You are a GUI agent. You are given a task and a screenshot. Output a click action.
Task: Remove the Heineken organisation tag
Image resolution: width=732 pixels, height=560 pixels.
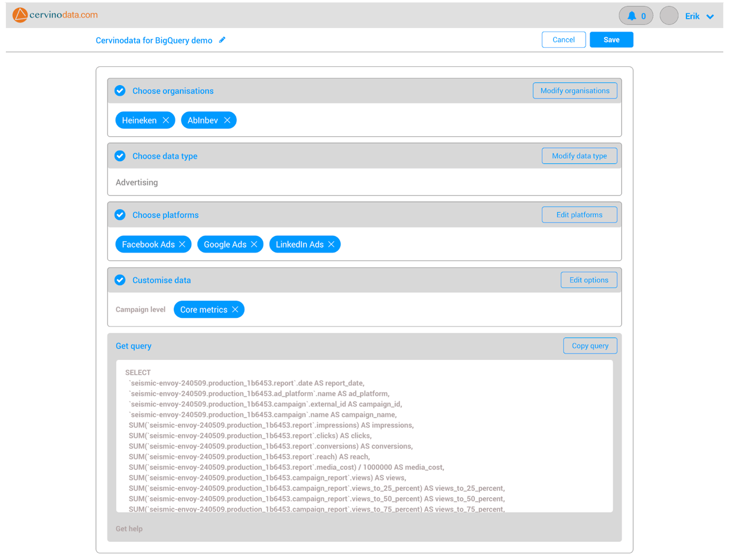tap(166, 120)
